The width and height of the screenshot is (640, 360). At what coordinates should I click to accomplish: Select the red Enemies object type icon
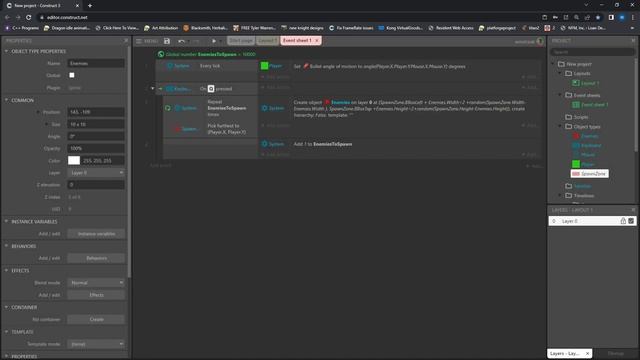[576, 136]
